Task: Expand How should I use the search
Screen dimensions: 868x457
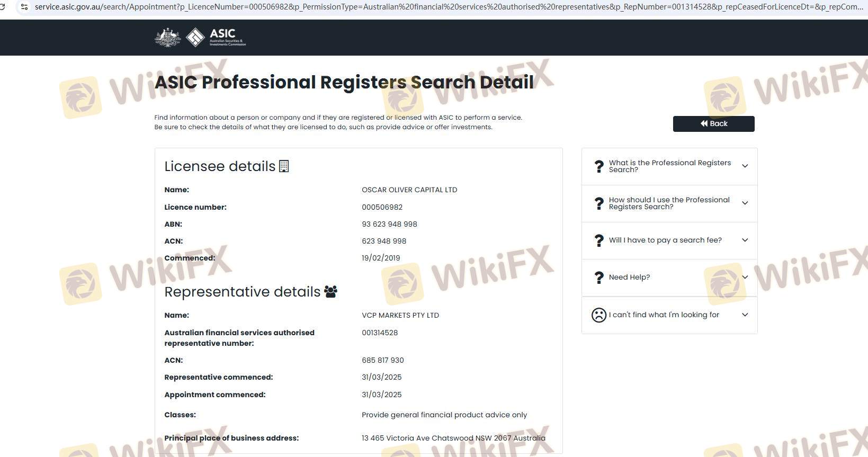Action: point(745,203)
